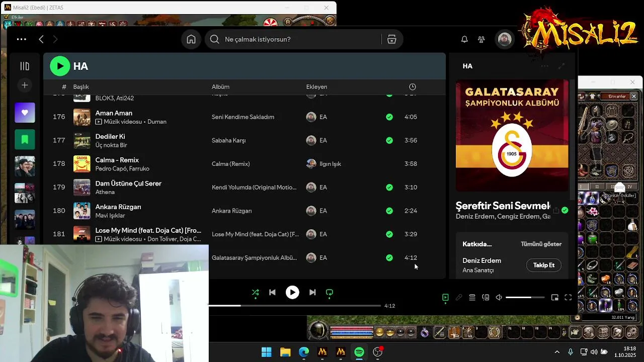
Task: Sort by Ekleyen column header
Action: tap(316, 86)
